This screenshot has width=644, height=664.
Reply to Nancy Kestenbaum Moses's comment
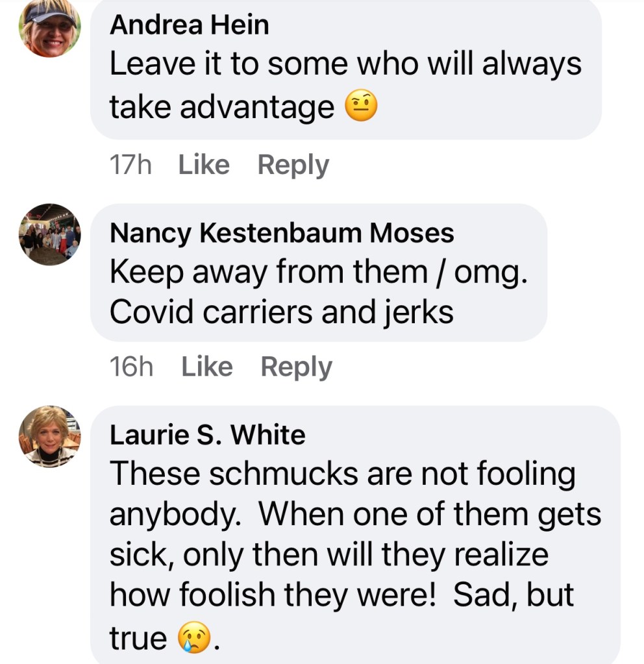296,367
